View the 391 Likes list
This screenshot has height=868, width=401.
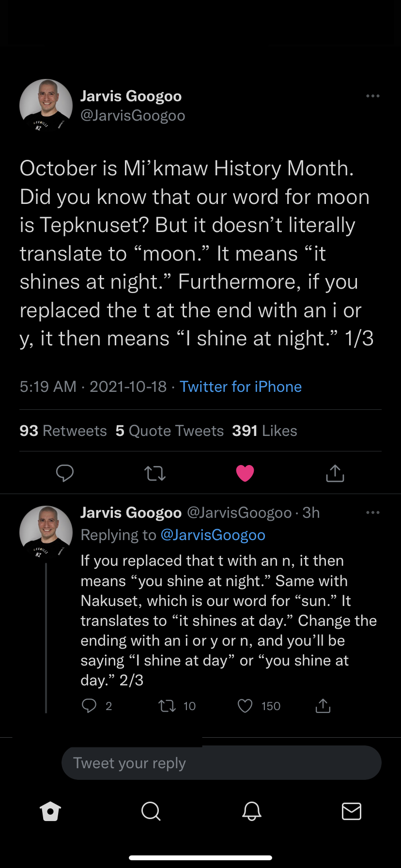click(x=264, y=431)
